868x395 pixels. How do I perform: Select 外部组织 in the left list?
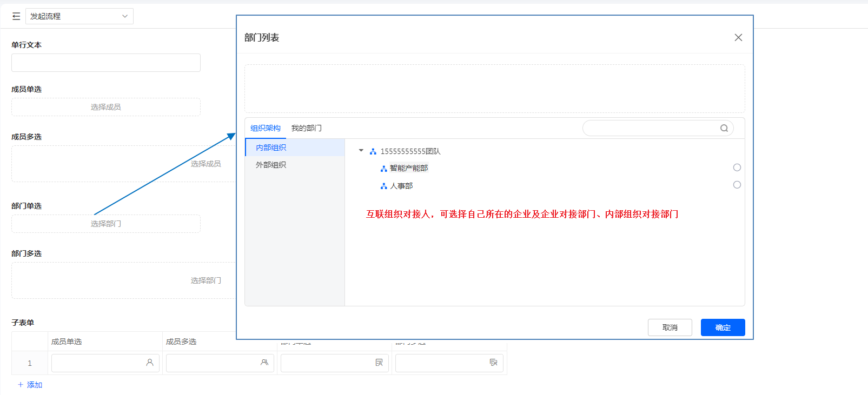271,165
